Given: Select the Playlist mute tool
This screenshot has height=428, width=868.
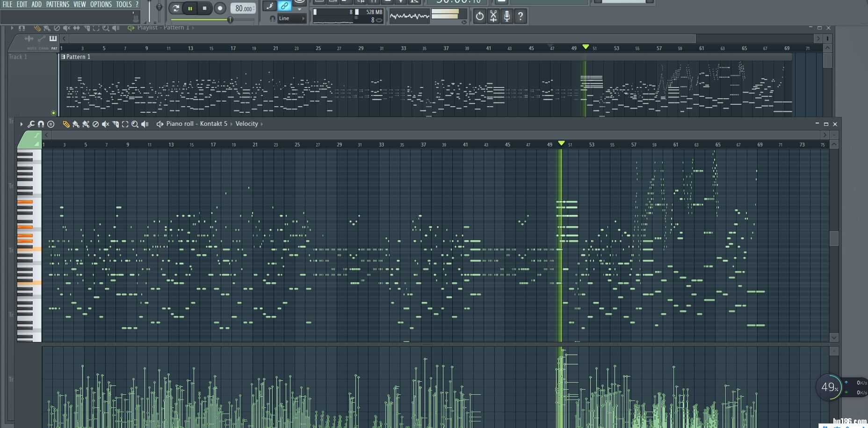Looking at the screenshot, I should click(x=66, y=28).
